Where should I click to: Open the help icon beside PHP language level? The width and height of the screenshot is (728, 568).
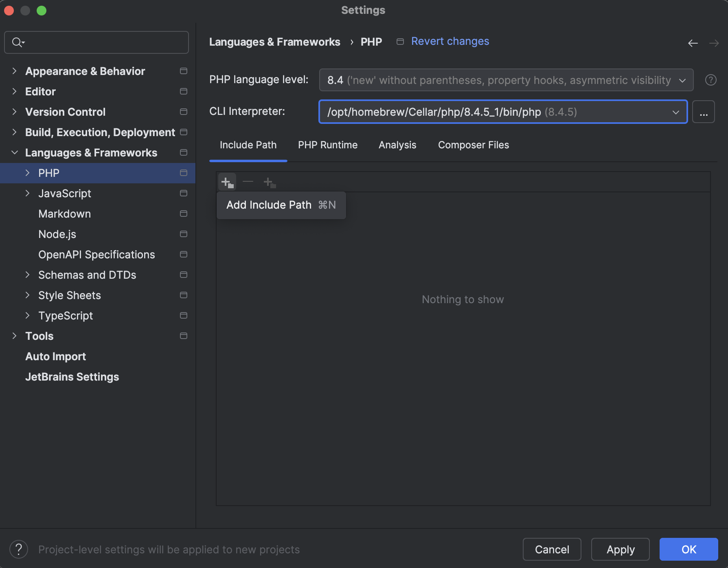[710, 80]
